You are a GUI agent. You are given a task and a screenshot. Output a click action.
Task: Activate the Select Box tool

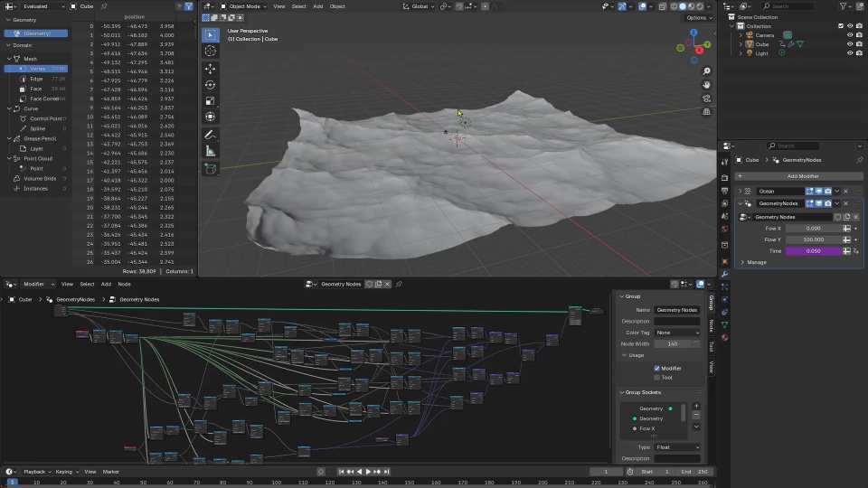(211, 35)
